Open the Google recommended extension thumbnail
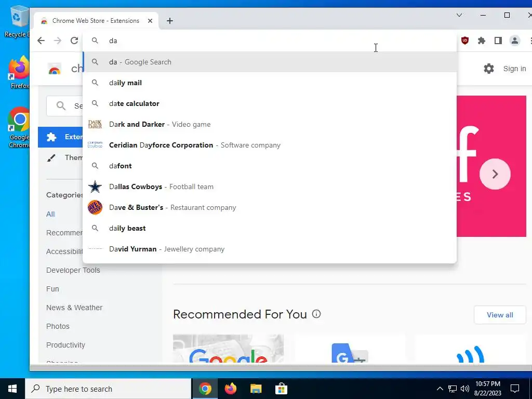Viewport: 532px width, 399px height. pyautogui.click(x=229, y=349)
